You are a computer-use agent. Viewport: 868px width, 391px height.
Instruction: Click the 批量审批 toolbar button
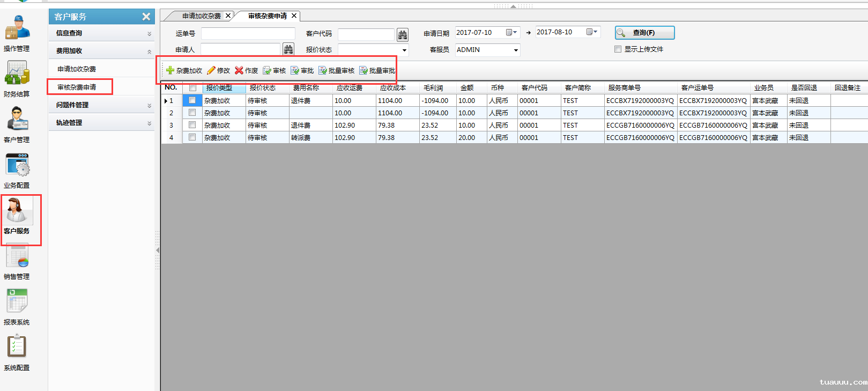coord(377,70)
